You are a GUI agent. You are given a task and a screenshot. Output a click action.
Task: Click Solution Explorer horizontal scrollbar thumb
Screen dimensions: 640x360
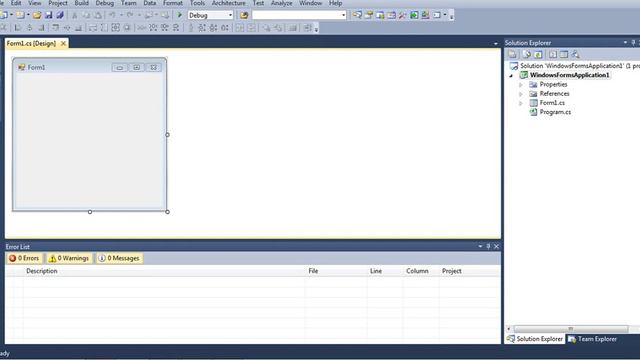(x=571, y=329)
